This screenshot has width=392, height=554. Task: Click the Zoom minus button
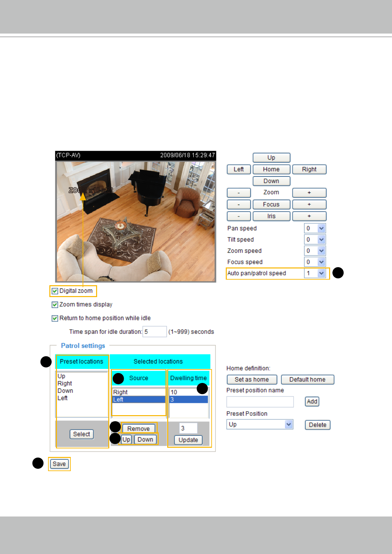(239, 193)
